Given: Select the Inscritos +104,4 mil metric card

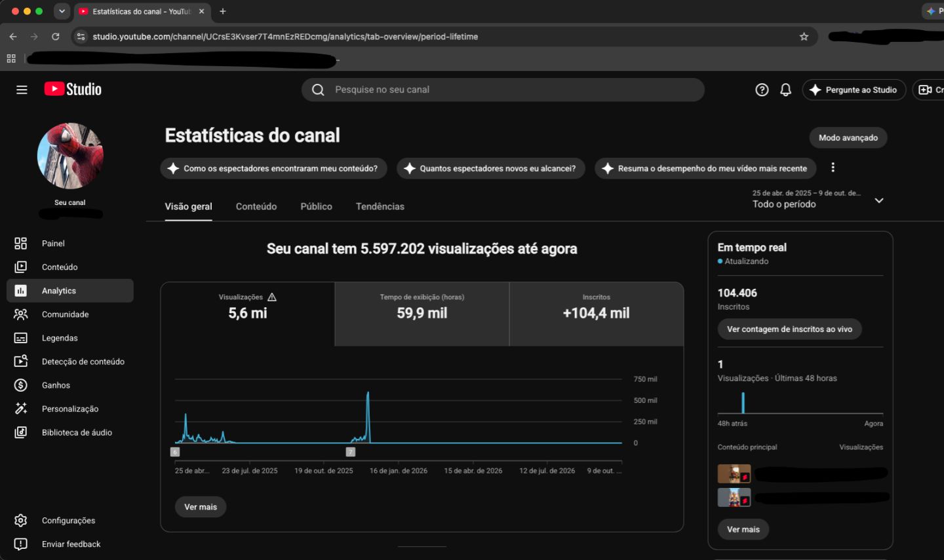Looking at the screenshot, I should tap(597, 314).
